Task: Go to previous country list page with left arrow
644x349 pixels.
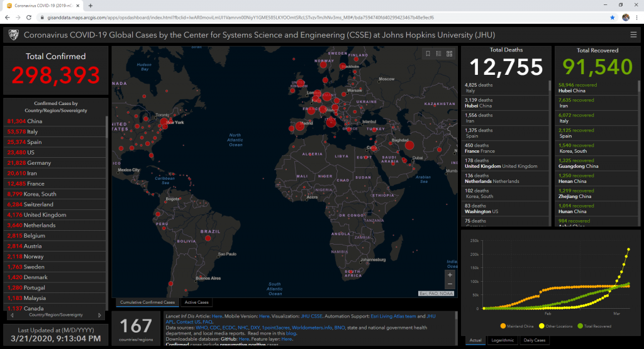Action: [12, 315]
